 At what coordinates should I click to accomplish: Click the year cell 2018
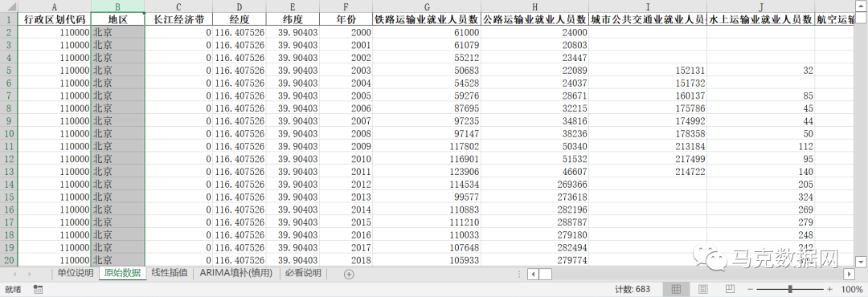click(346, 260)
